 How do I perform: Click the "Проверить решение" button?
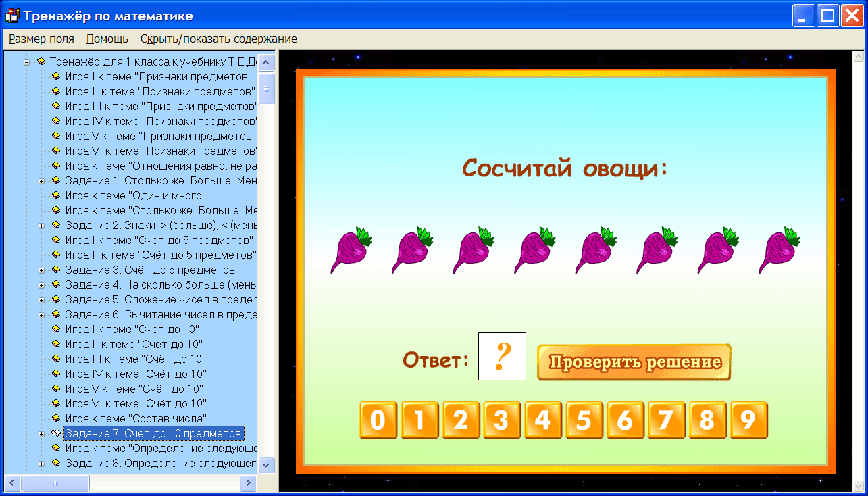pyautogui.click(x=634, y=362)
